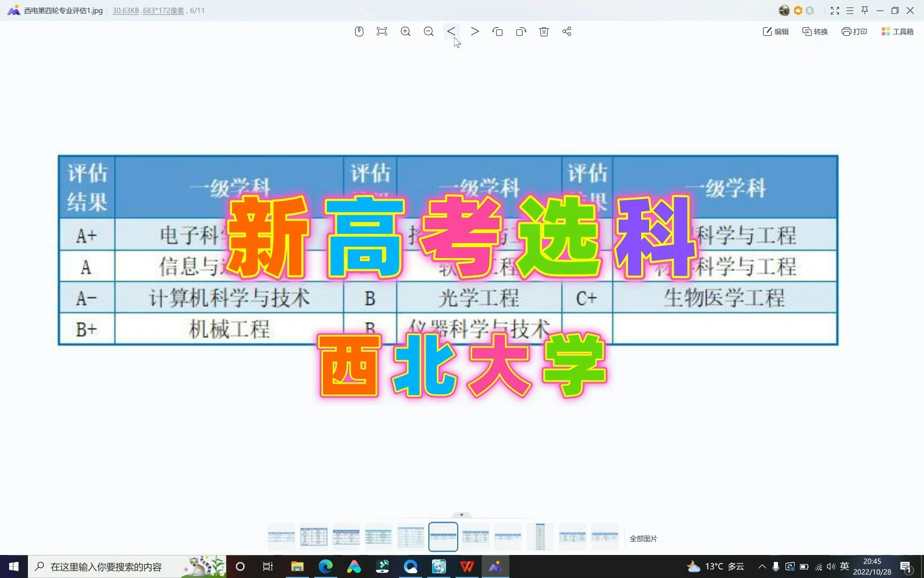Select the fourth thumbnail in filmstrip
The image size is (924, 578).
(379, 537)
